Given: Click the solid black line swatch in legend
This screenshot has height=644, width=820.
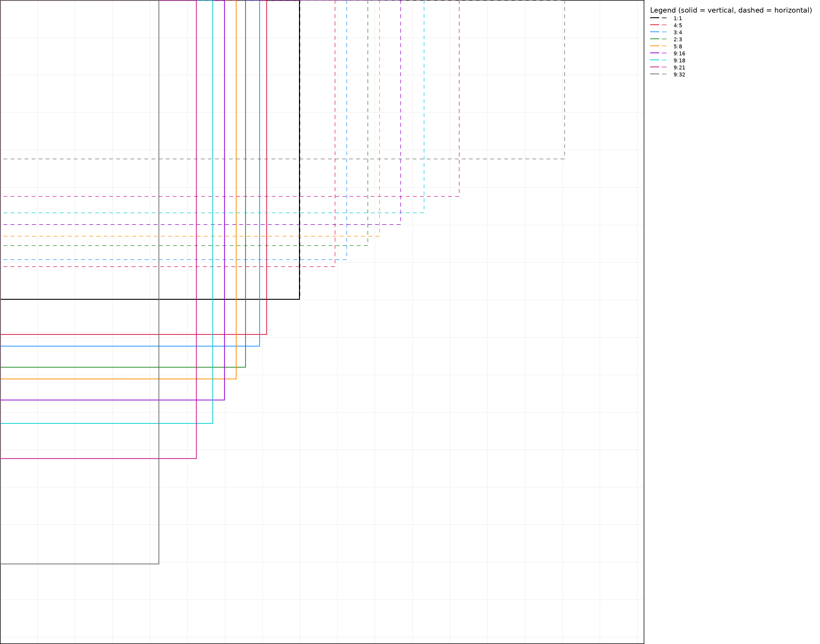Looking at the screenshot, I should coord(655,18).
